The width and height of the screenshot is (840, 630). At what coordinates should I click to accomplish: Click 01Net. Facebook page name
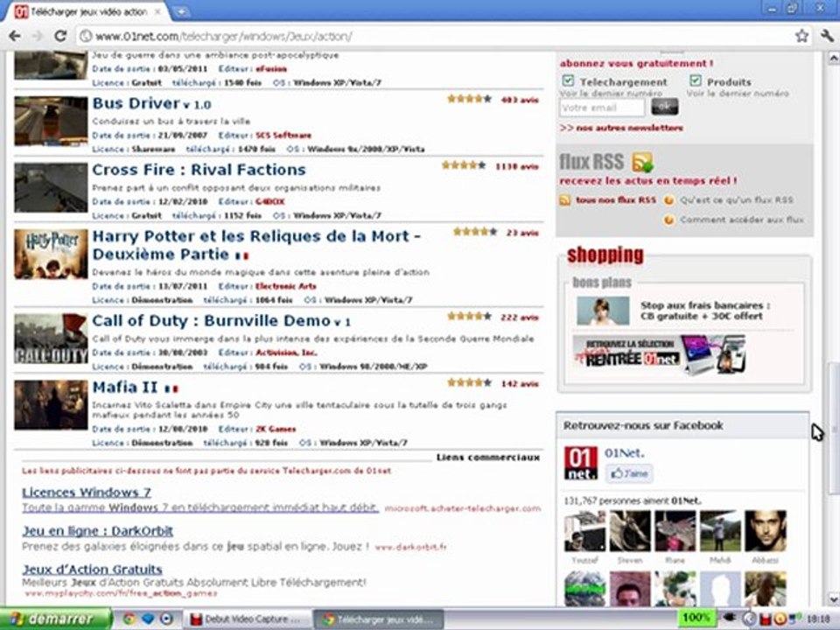tap(625, 453)
